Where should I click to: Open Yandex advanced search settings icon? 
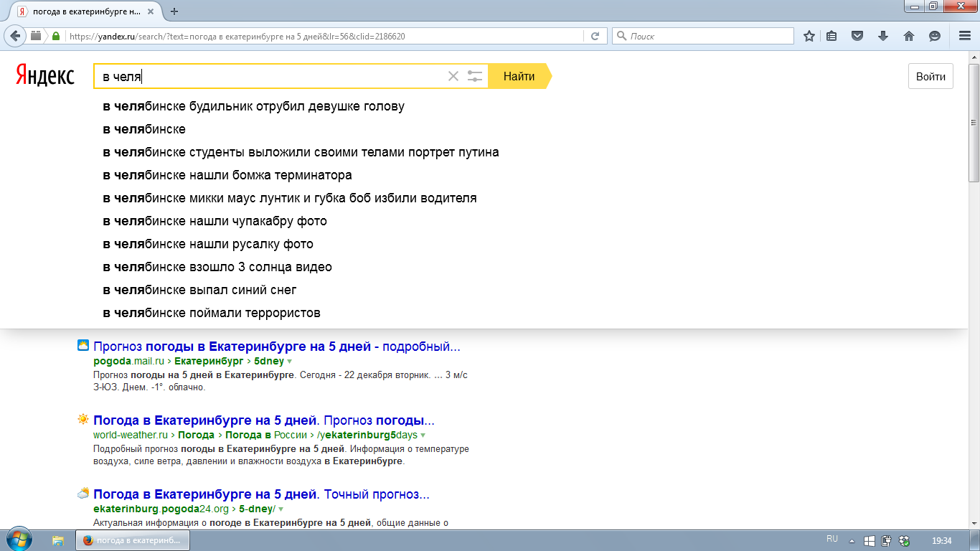point(474,76)
